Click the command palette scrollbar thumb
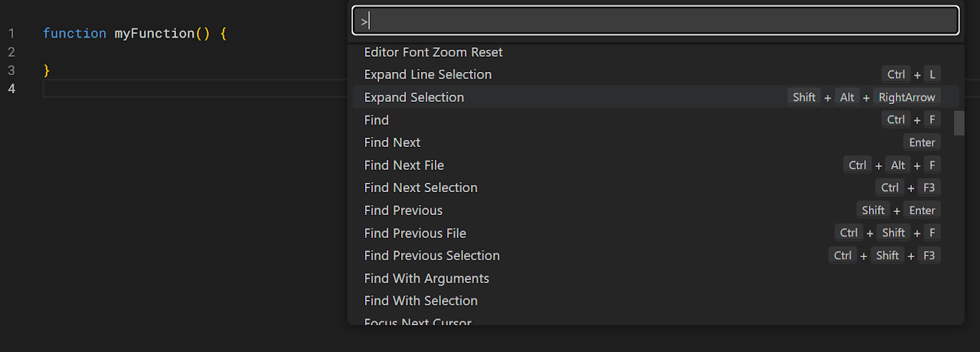This screenshot has width=980, height=352. tap(959, 122)
